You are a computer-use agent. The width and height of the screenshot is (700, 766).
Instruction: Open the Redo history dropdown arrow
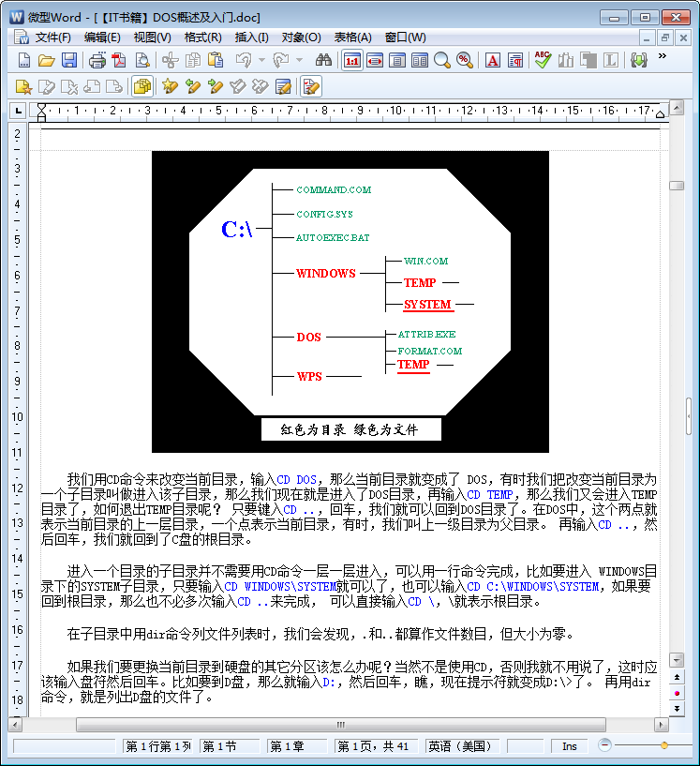point(299,60)
